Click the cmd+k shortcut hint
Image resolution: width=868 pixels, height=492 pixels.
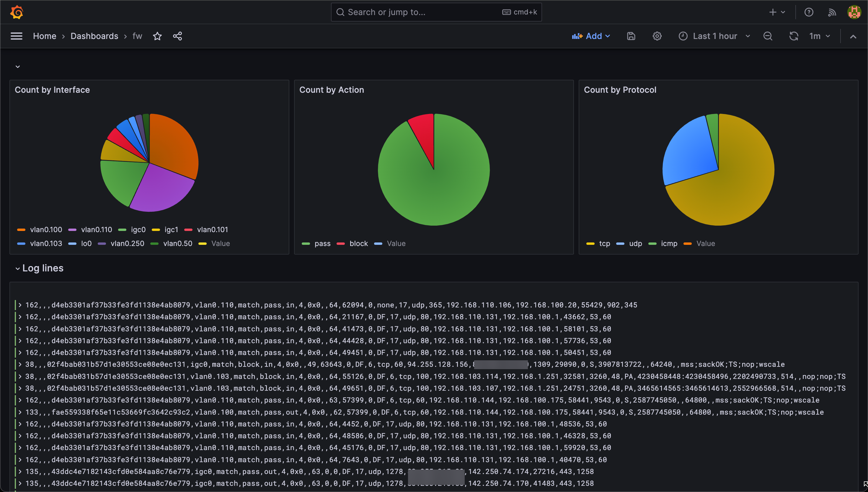pyautogui.click(x=520, y=12)
